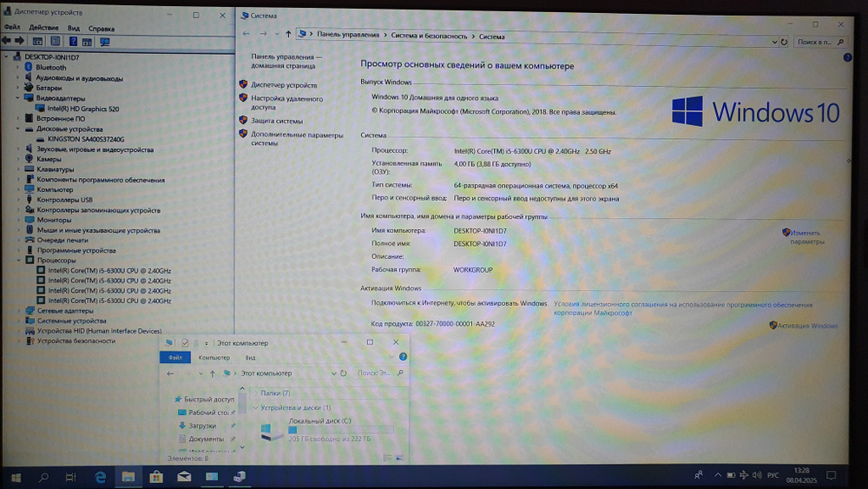Open Справка menu in Device Manager

click(102, 29)
